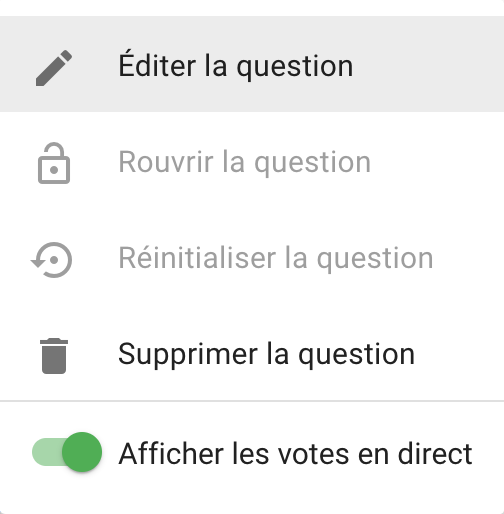Click the greyed-out word Rouvrir
504x514 pixels.
pyautogui.click(x=166, y=162)
